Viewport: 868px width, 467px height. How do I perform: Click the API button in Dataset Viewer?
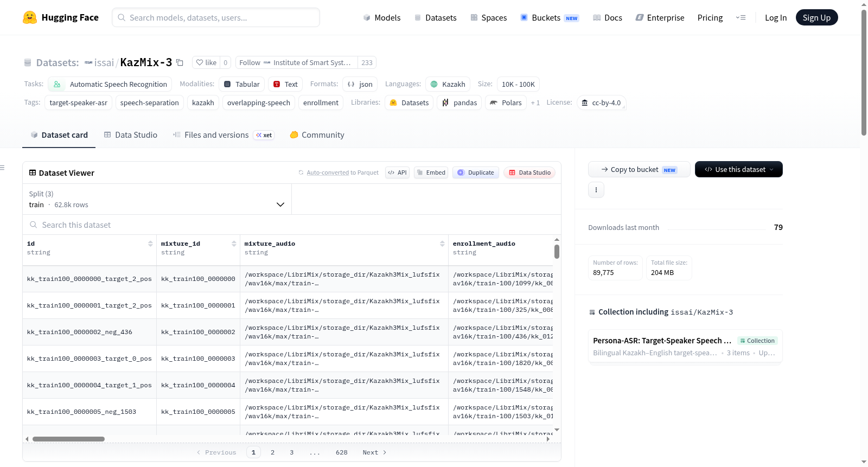coord(397,172)
